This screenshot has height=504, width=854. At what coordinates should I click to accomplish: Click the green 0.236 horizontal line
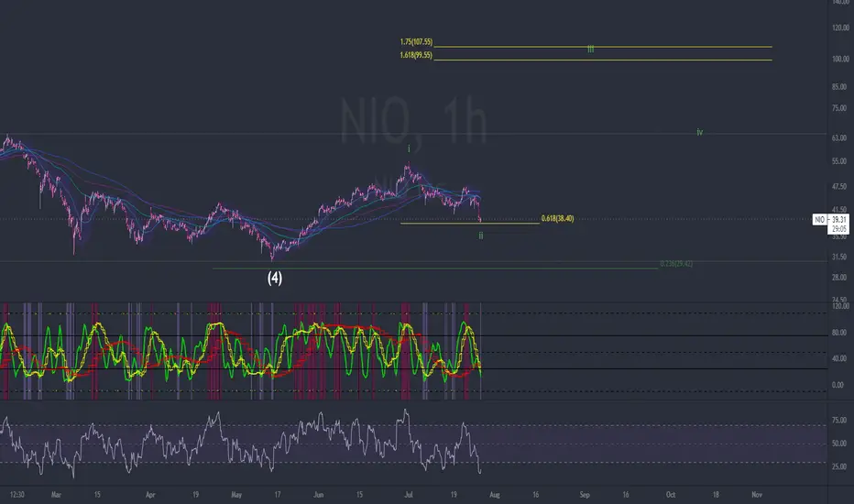click(435, 268)
